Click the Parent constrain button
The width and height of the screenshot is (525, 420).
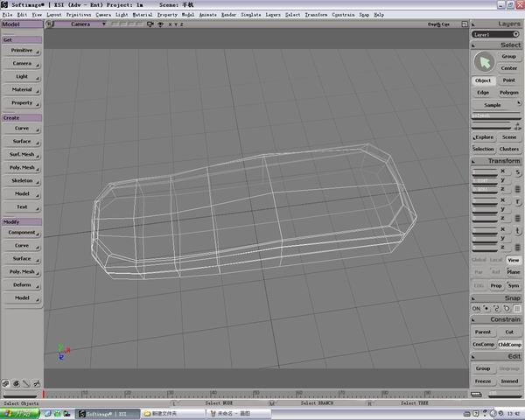point(483,332)
